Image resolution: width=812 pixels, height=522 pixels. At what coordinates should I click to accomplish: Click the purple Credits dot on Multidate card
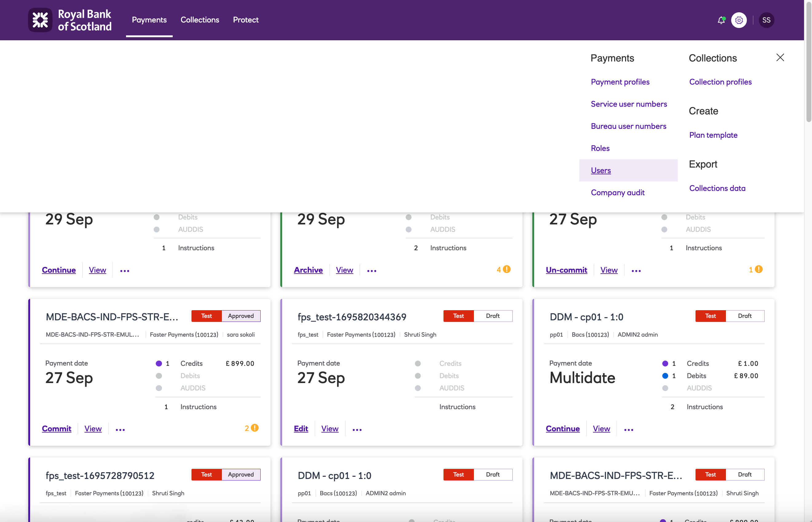point(665,363)
